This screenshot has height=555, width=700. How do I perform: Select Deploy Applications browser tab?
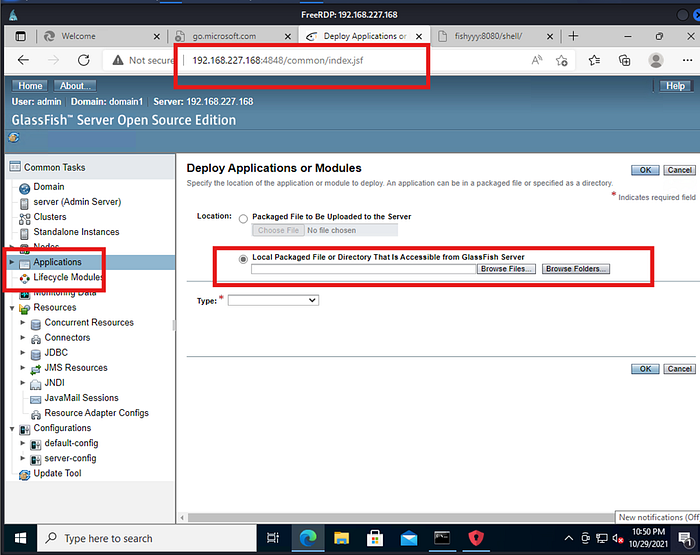coord(364,36)
